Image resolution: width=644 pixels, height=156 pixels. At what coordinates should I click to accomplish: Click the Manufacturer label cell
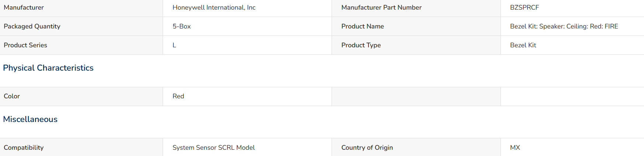click(81, 8)
